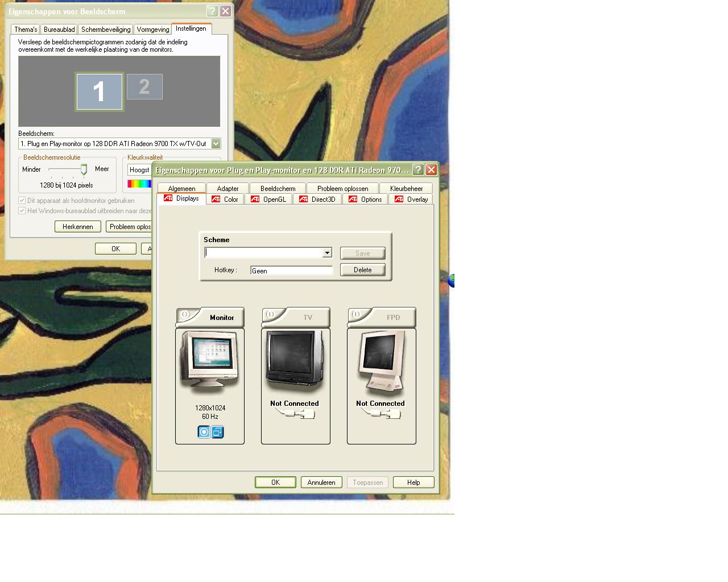Click the help question mark in ATI dialog

coord(418,169)
